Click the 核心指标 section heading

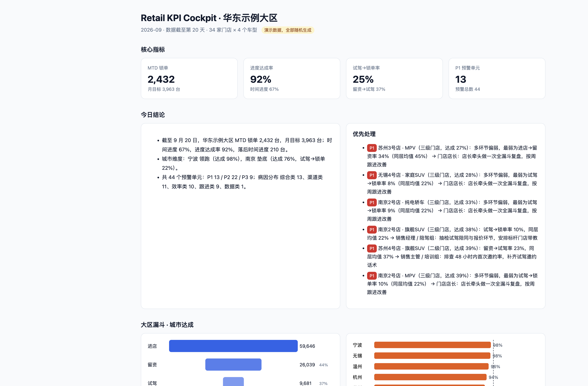[x=153, y=50]
